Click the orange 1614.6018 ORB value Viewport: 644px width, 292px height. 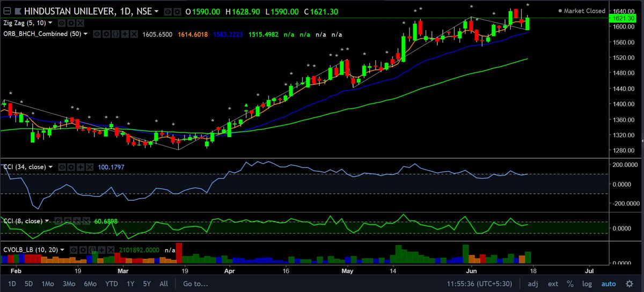tap(193, 34)
